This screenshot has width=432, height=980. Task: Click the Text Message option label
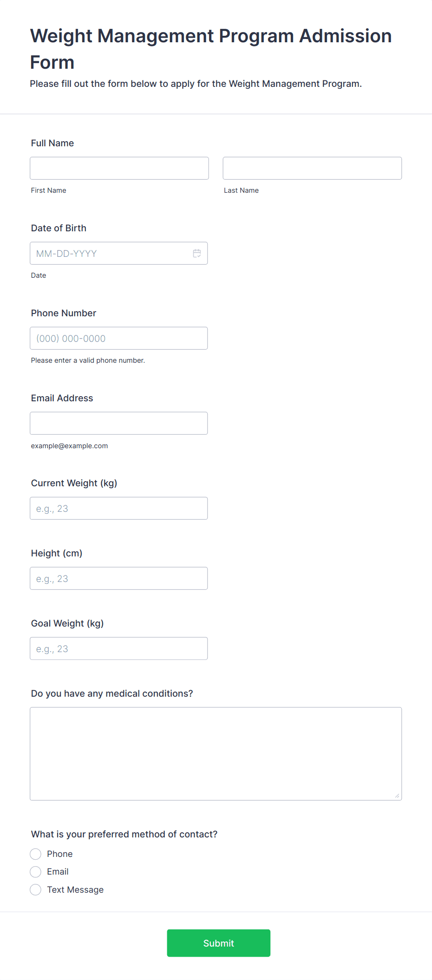[75, 889]
